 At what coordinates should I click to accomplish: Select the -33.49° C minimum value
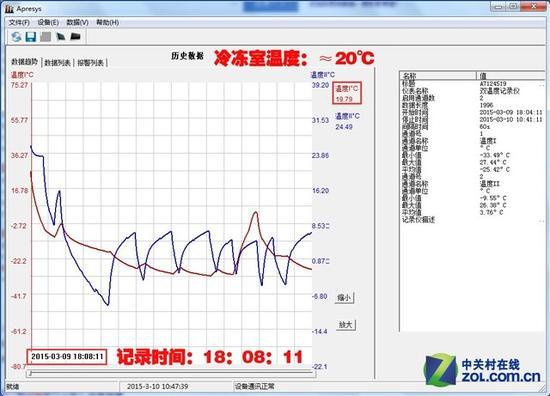click(x=494, y=155)
